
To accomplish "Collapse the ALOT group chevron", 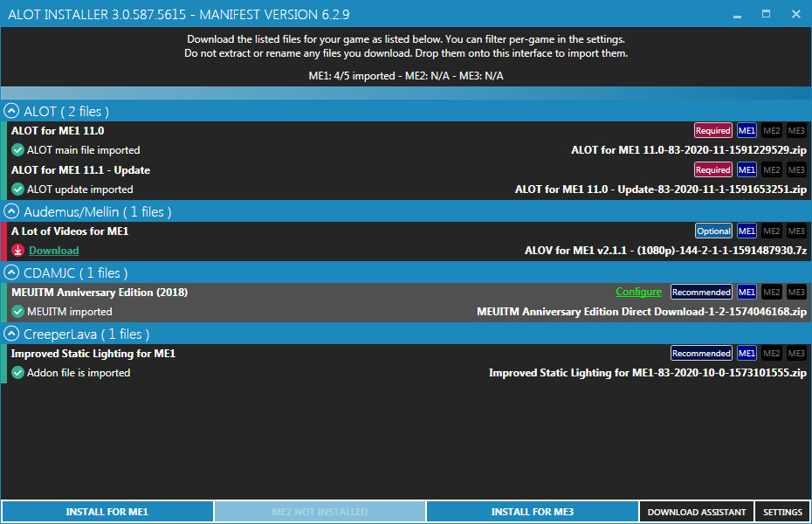I will [11, 111].
